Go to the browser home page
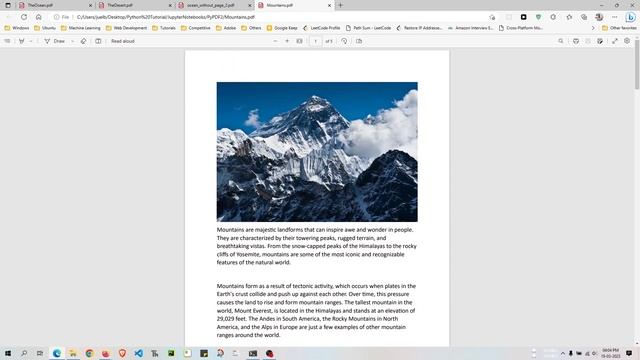Viewport: 640px width, 360px height. (38, 17)
